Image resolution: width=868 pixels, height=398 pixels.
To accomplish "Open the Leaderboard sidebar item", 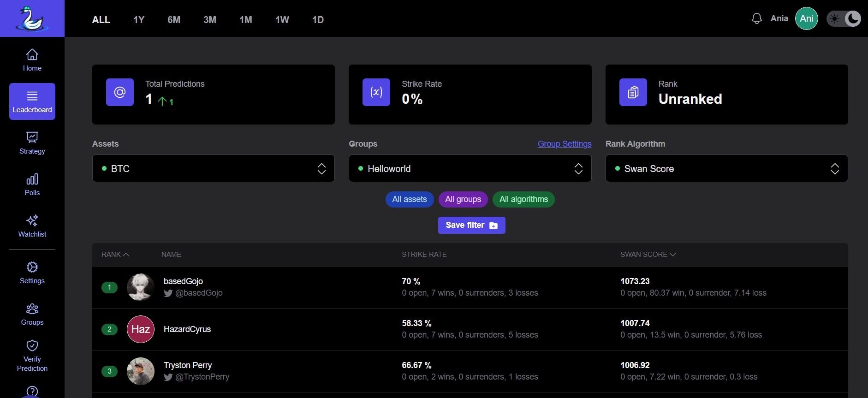I will [32, 101].
